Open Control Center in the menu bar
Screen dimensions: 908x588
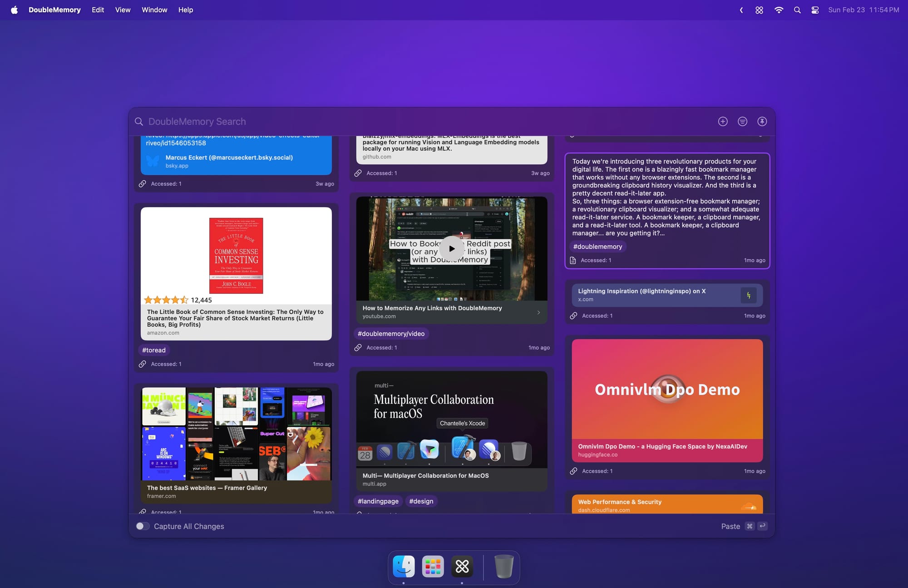point(815,10)
